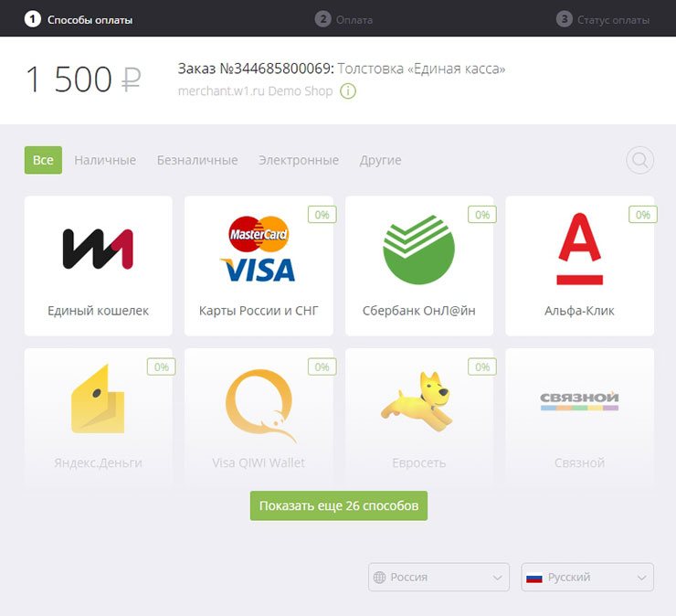Choose the MasterCard Visa card logo
Viewport: 676px width, 616px height.
(x=259, y=249)
